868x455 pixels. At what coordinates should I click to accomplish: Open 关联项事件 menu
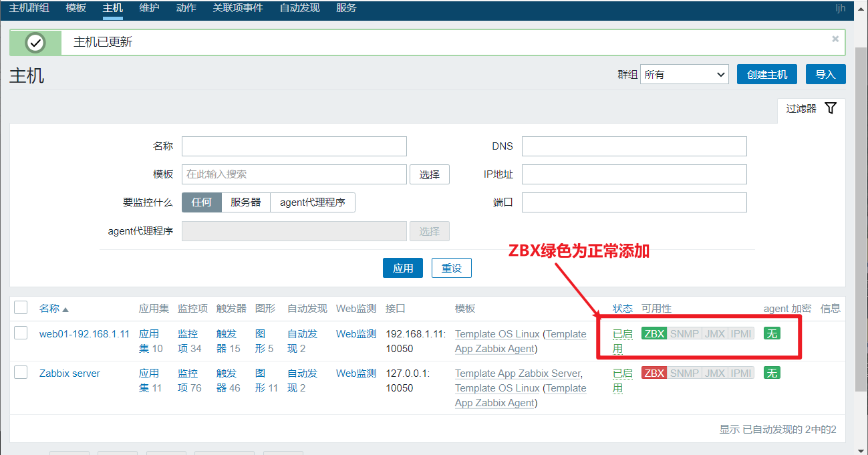238,8
